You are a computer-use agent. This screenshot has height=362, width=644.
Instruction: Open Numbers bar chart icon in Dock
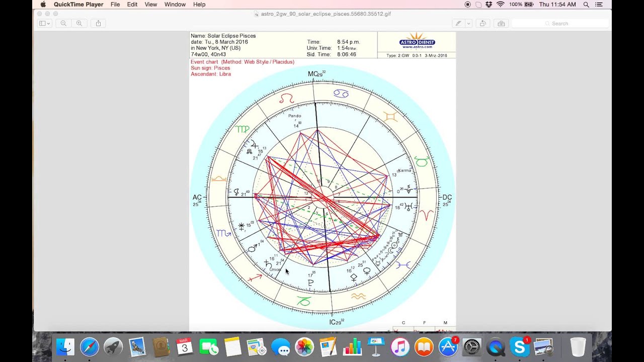(x=352, y=347)
